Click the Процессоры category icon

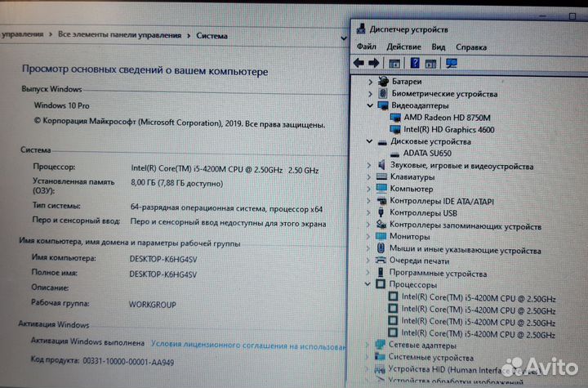[381, 284]
